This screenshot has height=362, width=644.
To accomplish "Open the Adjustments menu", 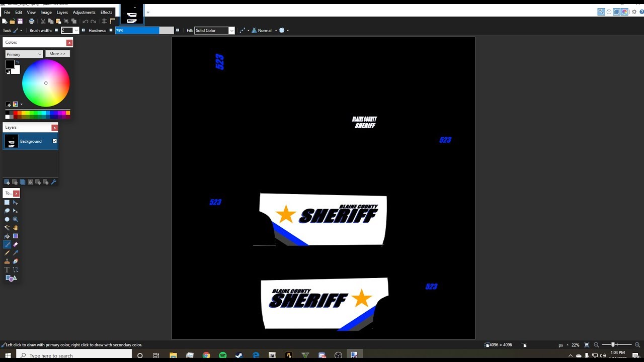I will click(84, 12).
